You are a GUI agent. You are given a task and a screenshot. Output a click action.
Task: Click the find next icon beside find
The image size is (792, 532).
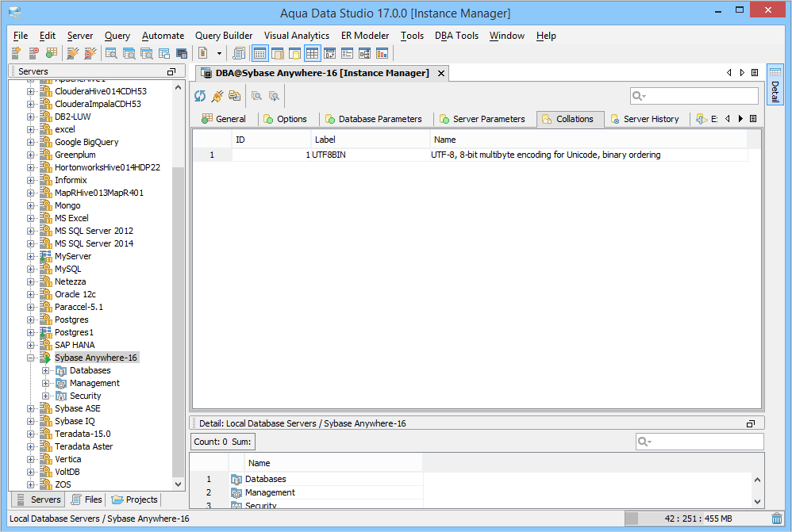coord(275,96)
